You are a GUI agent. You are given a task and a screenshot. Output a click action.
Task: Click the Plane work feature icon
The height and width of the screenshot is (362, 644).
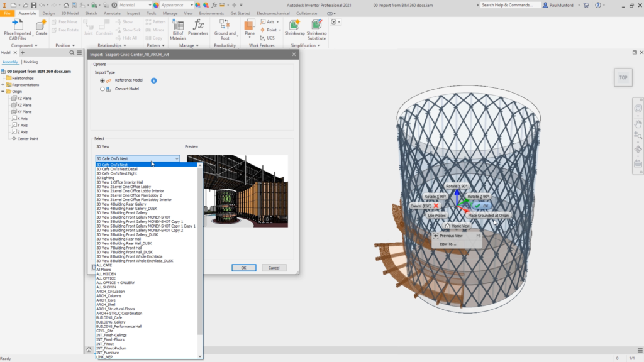[250, 25]
